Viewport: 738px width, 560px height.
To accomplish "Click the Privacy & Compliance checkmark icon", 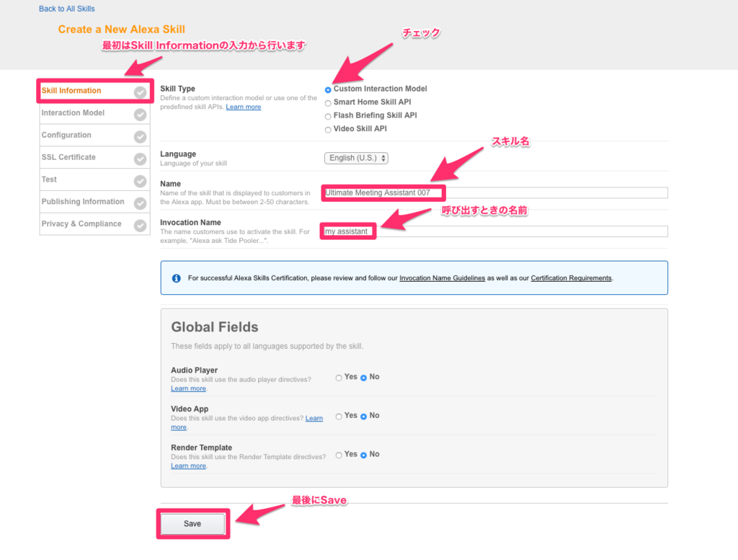I will click(140, 225).
